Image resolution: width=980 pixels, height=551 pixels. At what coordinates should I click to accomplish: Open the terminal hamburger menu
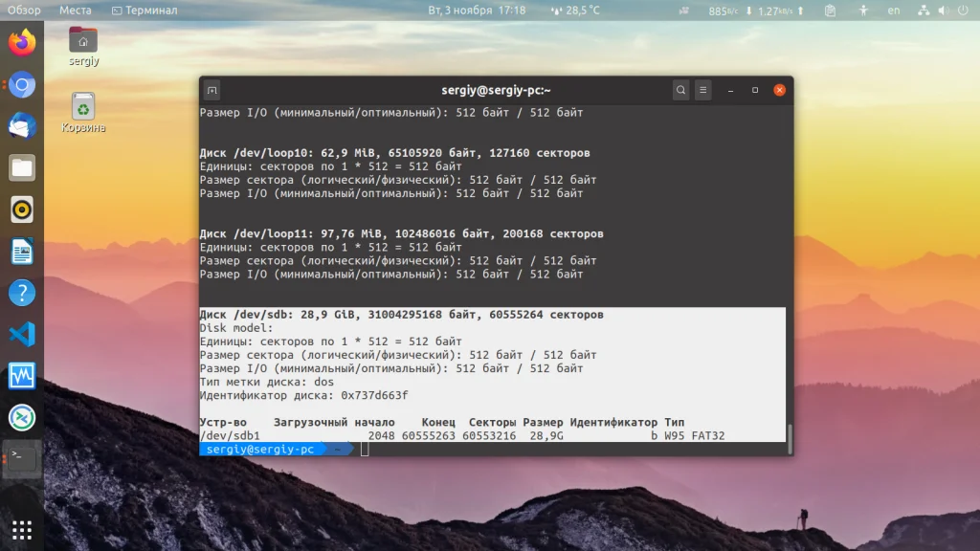click(x=703, y=90)
